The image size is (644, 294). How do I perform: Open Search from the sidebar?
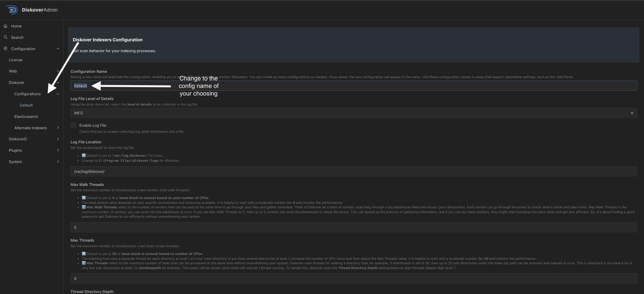pyautogui.click(x=17, y=37)
